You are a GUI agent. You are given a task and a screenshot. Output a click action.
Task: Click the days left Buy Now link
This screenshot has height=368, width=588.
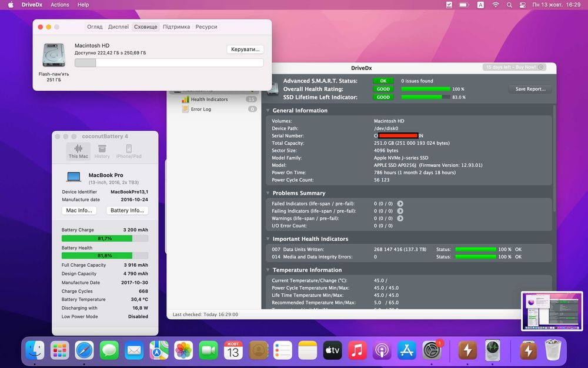click(x=514, y=67)
